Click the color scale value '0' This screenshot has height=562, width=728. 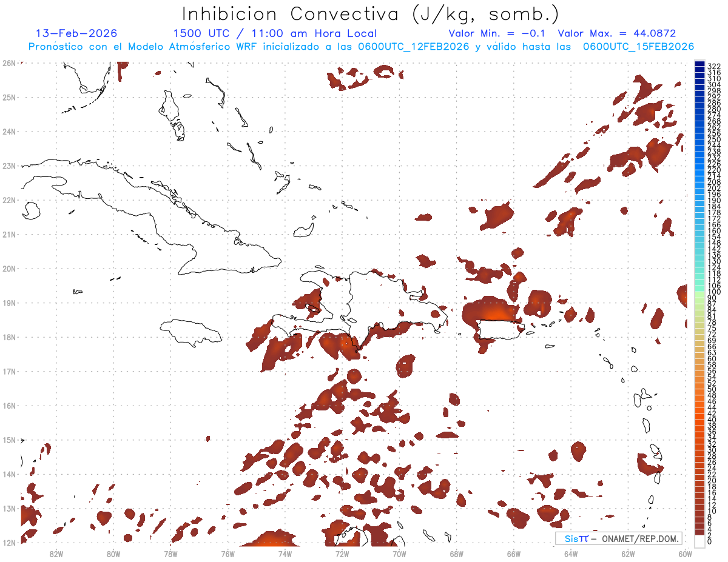click(x=710, y=541)
